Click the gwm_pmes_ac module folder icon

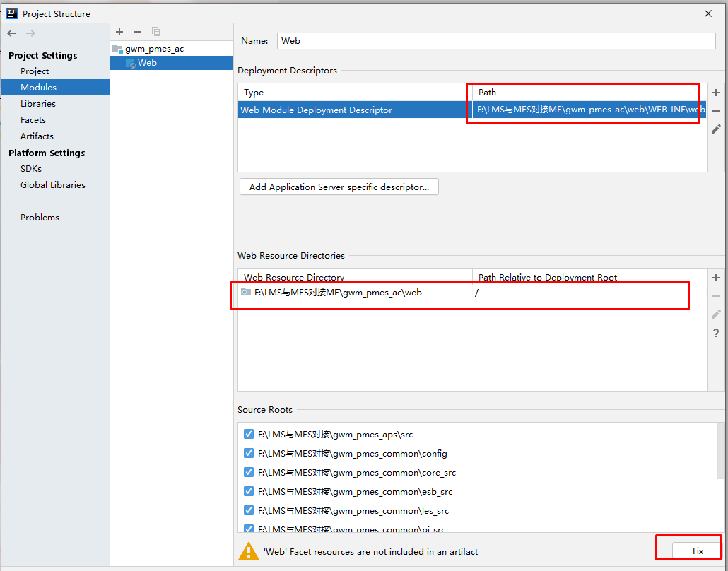pos(117,49)
